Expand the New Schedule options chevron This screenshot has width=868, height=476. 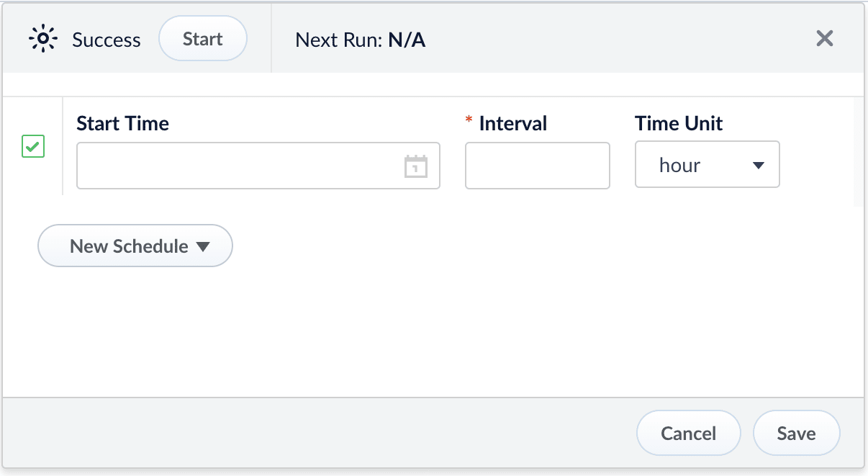[x=204, y=246]
